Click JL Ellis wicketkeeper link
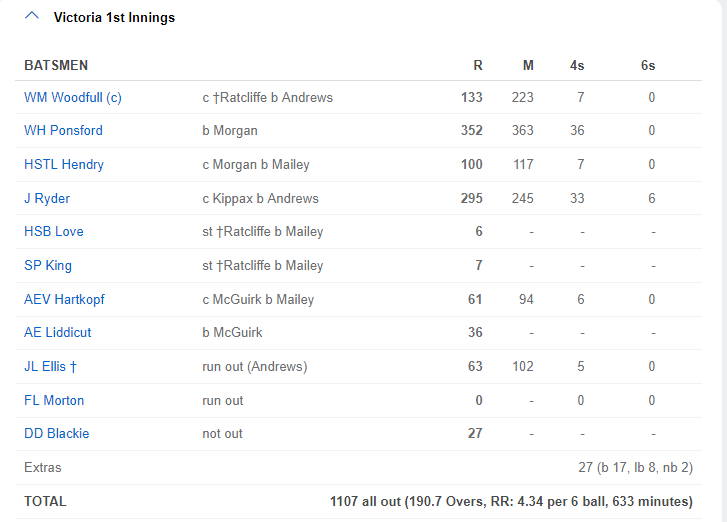727x522 pixels. [x=51, y=366]
